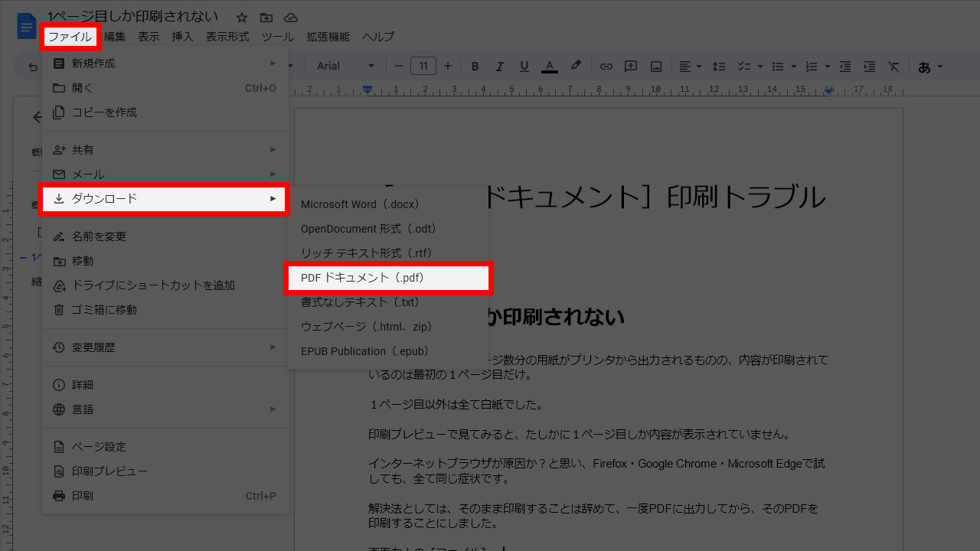Open 印刷プレビュー from the File menu

pyautogui.click(x=165, y=471)
